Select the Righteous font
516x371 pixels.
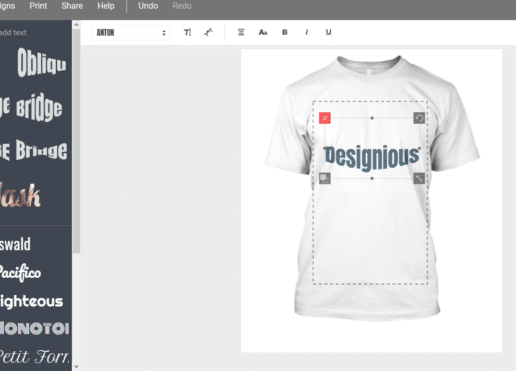click(32, 302)
